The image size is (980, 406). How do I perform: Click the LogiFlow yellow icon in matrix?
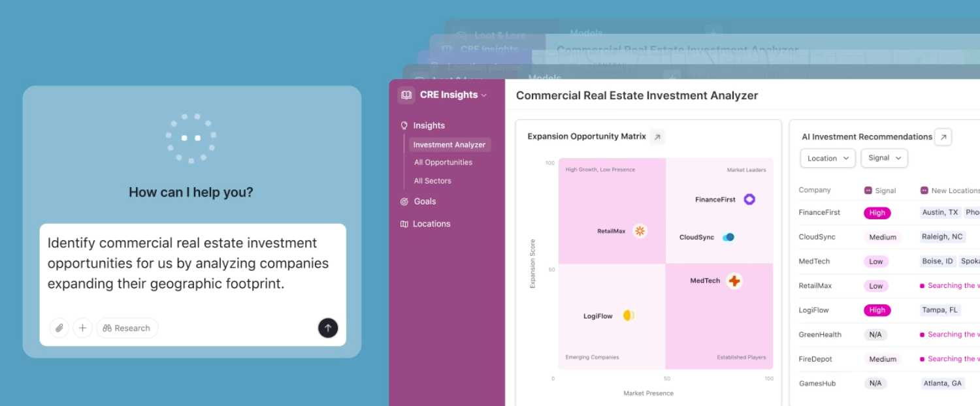(628, 316)
